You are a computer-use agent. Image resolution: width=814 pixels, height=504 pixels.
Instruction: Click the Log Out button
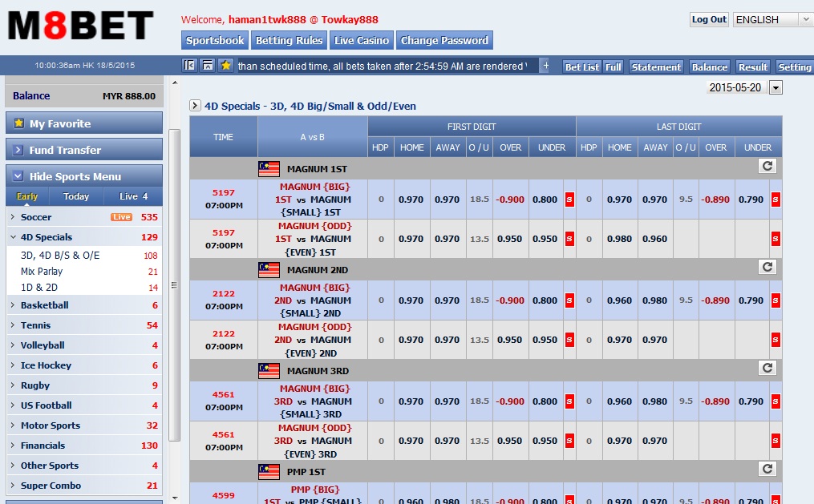pyautogui.click(x=709, y=20)
